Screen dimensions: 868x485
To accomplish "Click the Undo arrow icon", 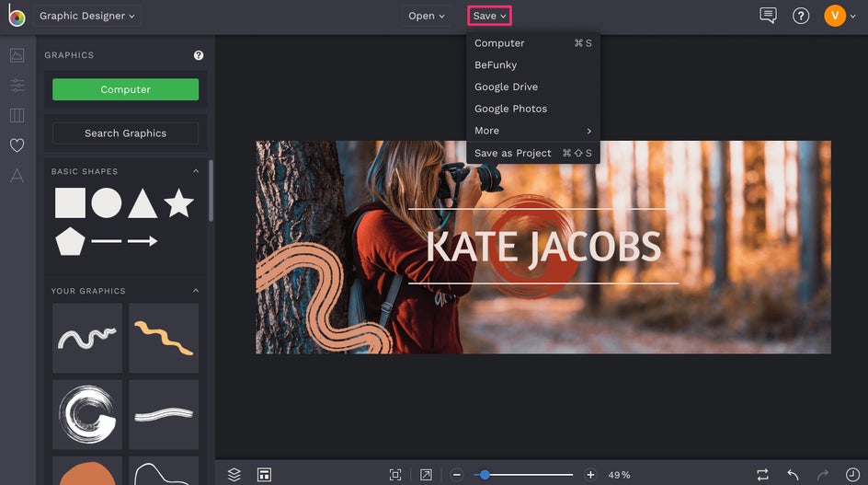I will (x=793, y=474).
